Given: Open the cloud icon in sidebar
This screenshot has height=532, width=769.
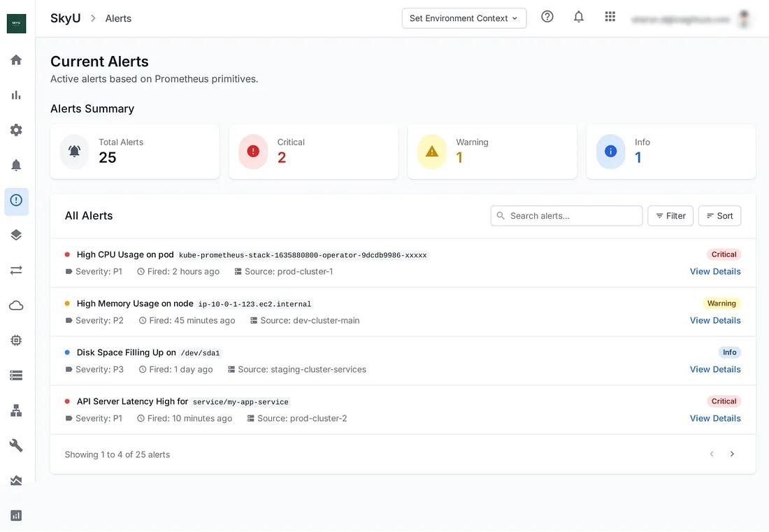Looking at the screenshot, I should pos(16,305).
